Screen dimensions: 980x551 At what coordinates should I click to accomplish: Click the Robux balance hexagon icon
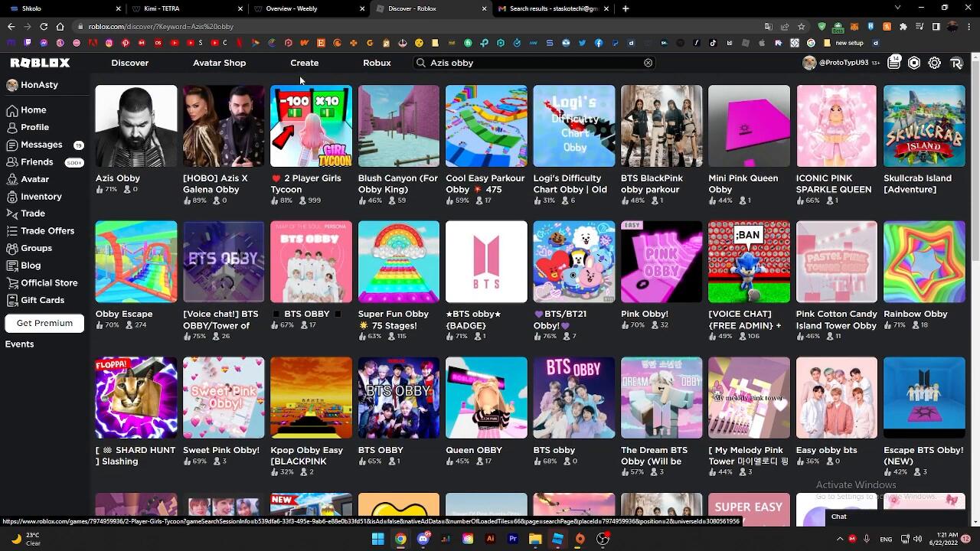[x=914, y=63]
